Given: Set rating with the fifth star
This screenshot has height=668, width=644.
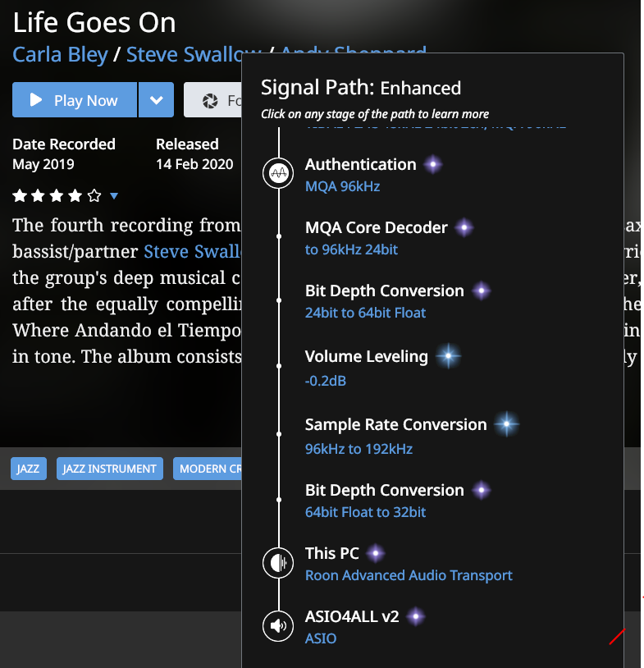Looking at the screenshot, I should [x=94, y=196].
